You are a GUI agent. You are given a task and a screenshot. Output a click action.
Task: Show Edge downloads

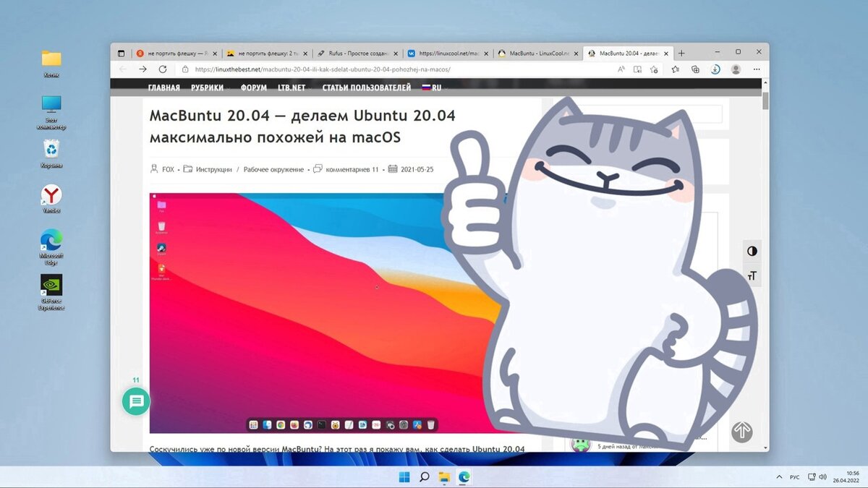715,69
